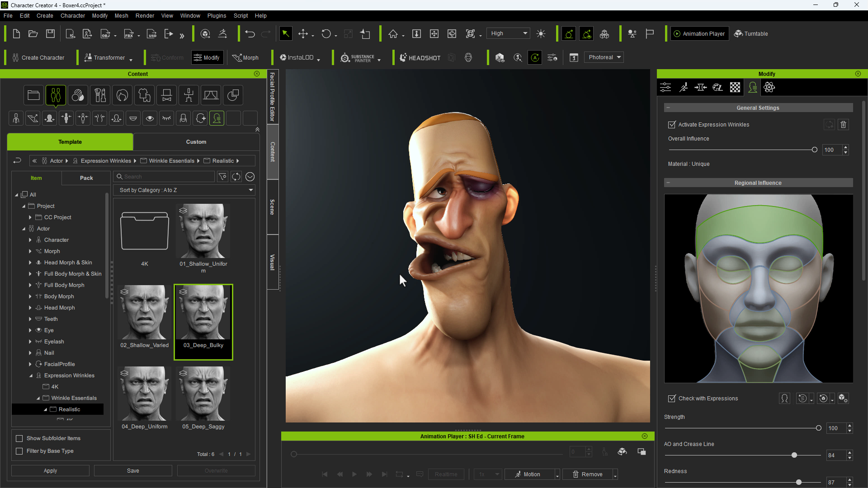The width and height of the screenshot is (868, 488).
Task: Open the render quality High dropdown
Action: tap(509, 33)
